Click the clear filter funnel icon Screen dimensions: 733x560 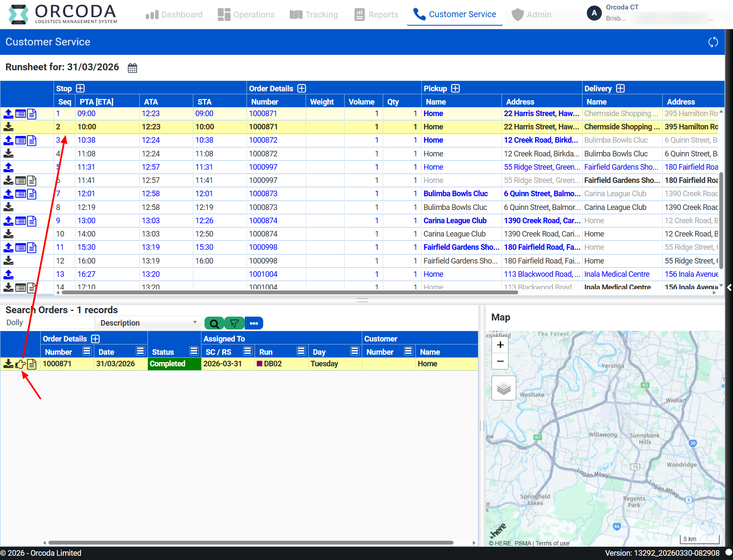(x=234, y=323)
